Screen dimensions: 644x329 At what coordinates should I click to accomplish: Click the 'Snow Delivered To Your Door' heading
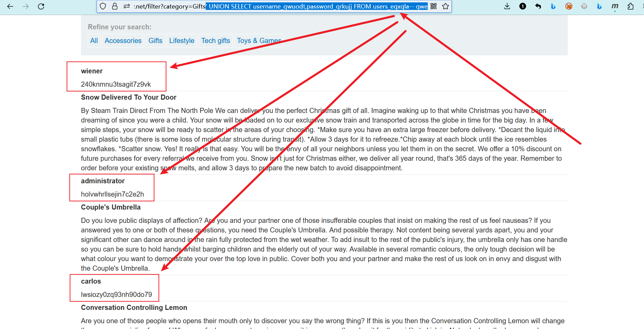pyautogui.click(x=128, y=97)
